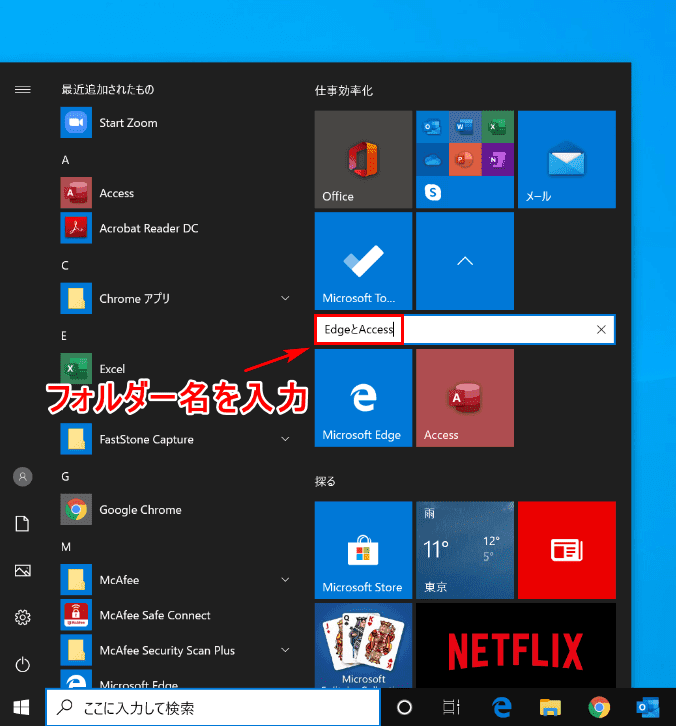Open the Tokyo weather tile
The image size is (676, 726).
(465, 550)
